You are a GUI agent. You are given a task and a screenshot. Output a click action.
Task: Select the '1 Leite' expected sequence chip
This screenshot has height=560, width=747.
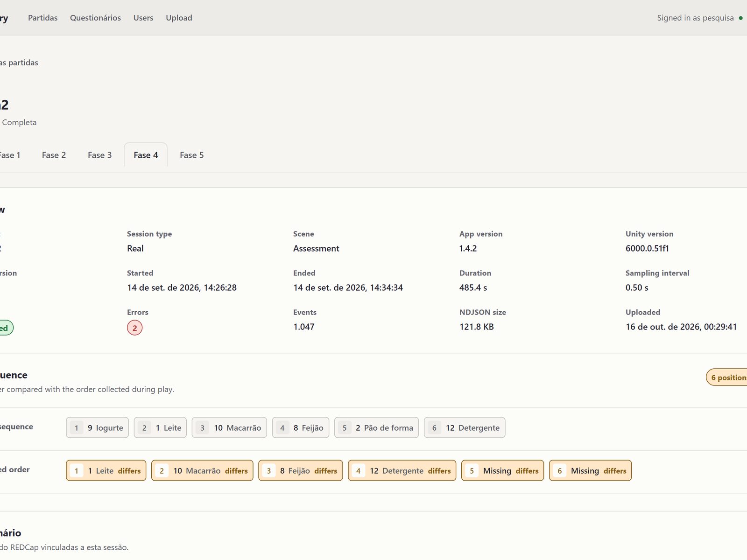161,427
